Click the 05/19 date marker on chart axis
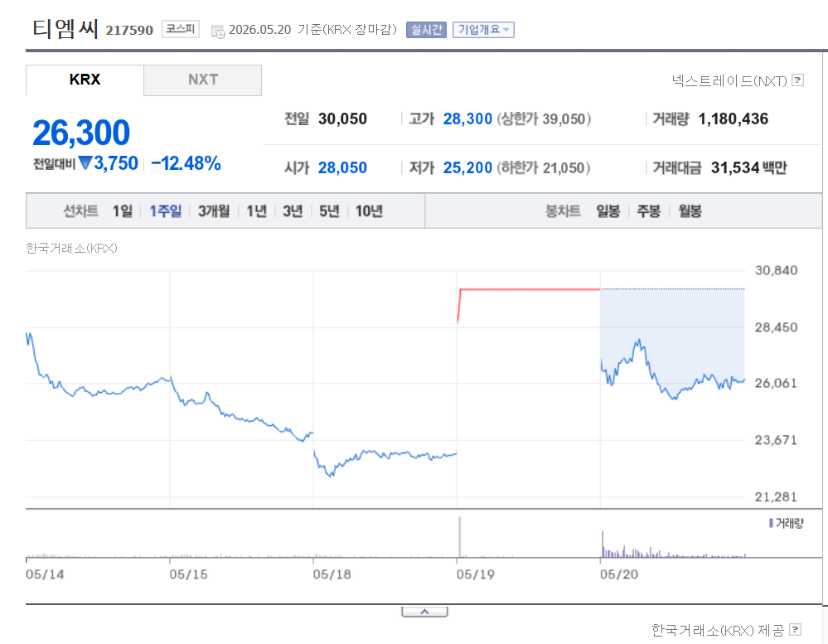828x644 pixels. pos(475,574)
